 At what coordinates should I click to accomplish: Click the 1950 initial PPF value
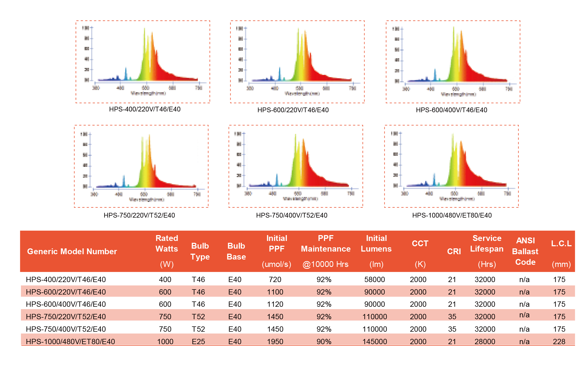click(x=275, y=342)
